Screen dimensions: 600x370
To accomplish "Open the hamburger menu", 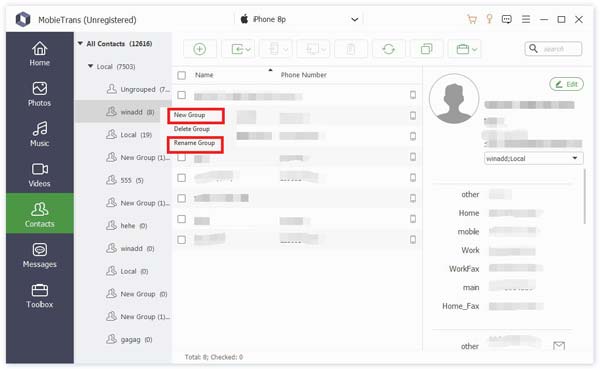I will tap(526, 19).
